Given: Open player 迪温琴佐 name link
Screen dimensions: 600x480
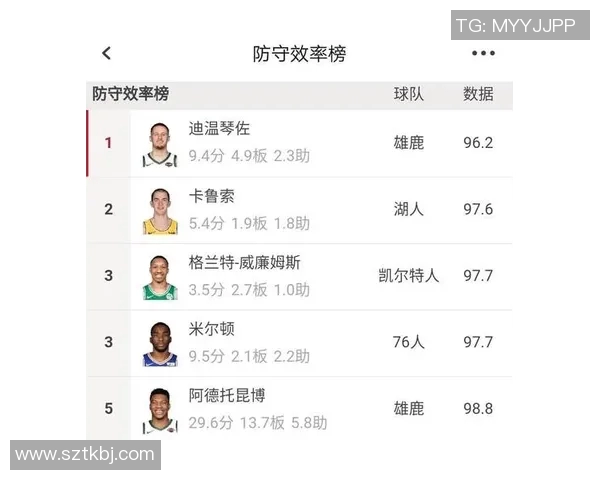Looking at the screenshot, I should click(219, 129).
